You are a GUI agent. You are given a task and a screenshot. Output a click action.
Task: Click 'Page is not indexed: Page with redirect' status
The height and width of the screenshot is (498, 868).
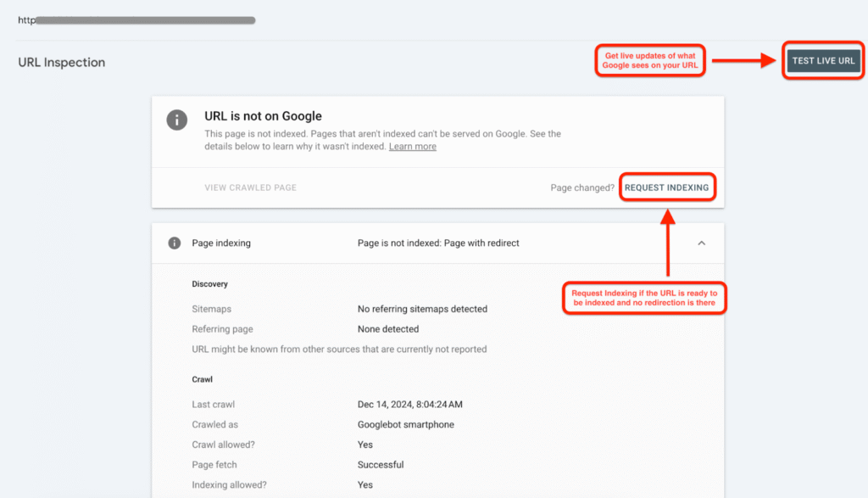tap(438, 243)
